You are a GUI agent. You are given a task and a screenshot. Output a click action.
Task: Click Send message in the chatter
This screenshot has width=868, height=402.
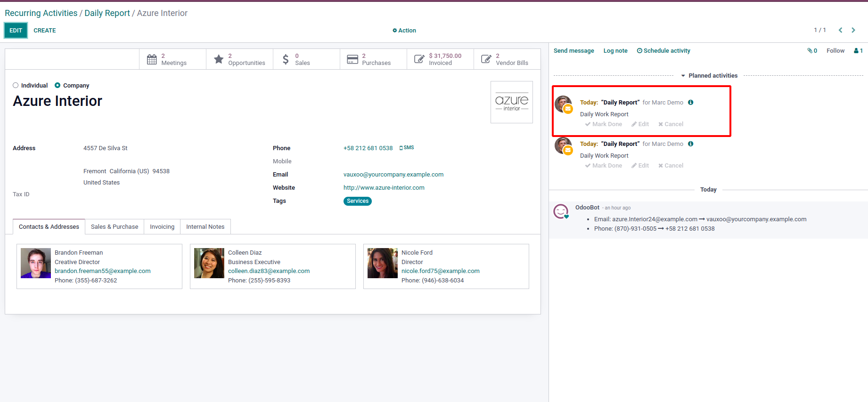point(574,51)
